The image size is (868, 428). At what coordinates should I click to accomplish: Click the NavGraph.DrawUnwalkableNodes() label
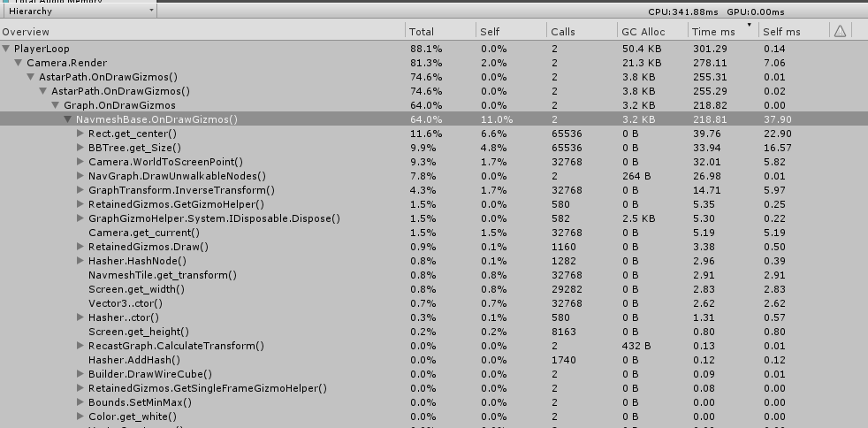(x=177, y=176)
